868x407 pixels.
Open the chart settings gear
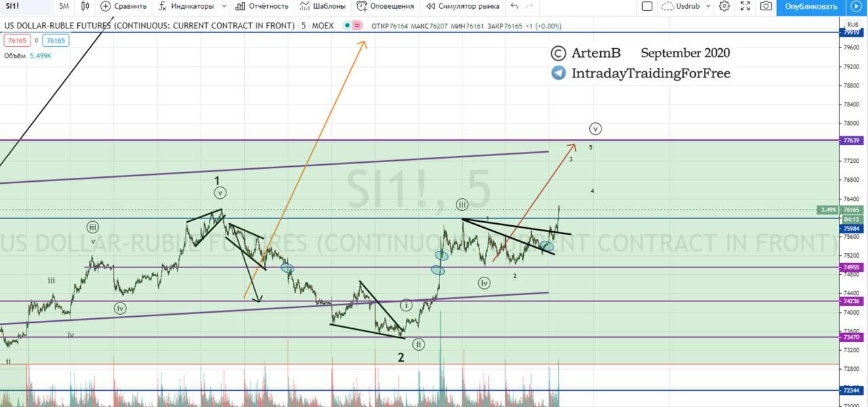point(724,6)
